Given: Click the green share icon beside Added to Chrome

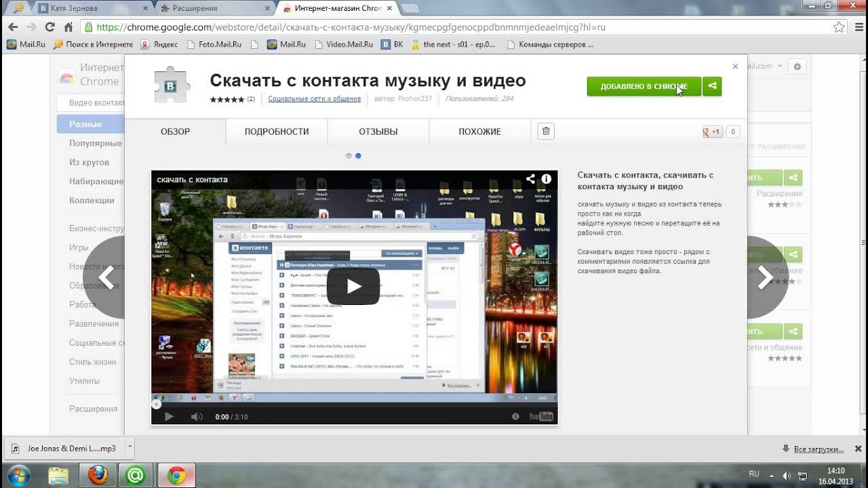Looking at the screenshot, I should [x=712, y=86].
